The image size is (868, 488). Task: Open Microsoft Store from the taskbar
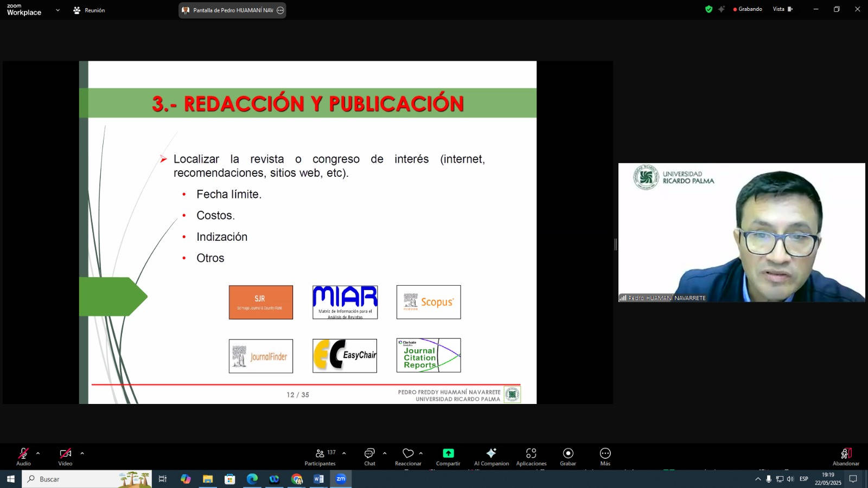[x=230, y=479]
